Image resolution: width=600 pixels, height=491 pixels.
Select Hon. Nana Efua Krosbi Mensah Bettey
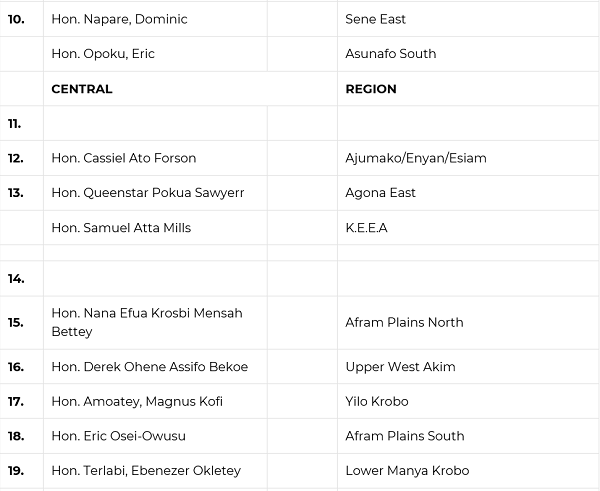pos(147,323)
